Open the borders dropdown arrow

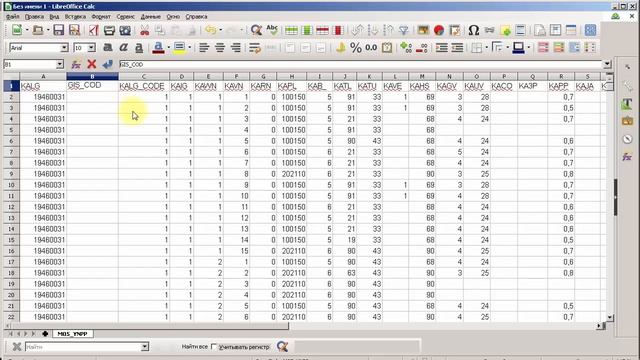(x=487, y=48)
